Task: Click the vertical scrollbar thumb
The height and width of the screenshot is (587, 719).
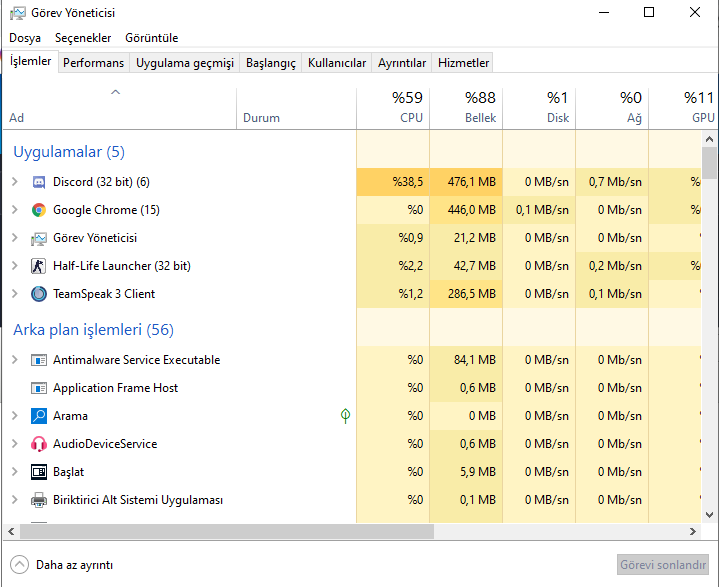Action: pos(709,163)
